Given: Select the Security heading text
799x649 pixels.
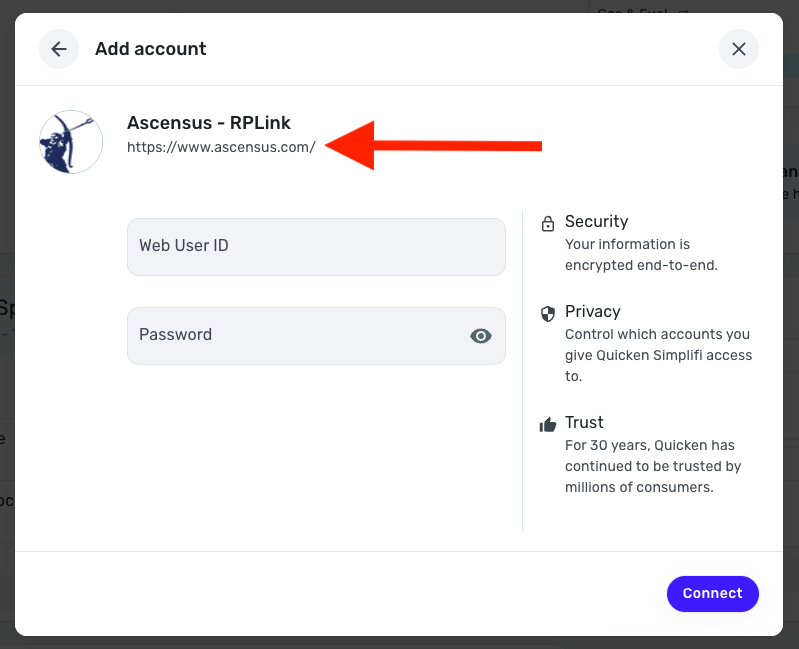Looking at the screenshot, I should coord(596,222).
